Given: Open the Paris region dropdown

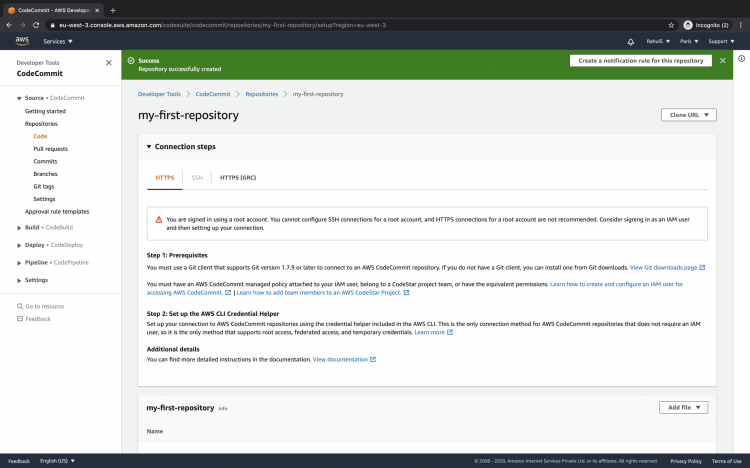Looking at the screenshot, I should tap(689, 42).
